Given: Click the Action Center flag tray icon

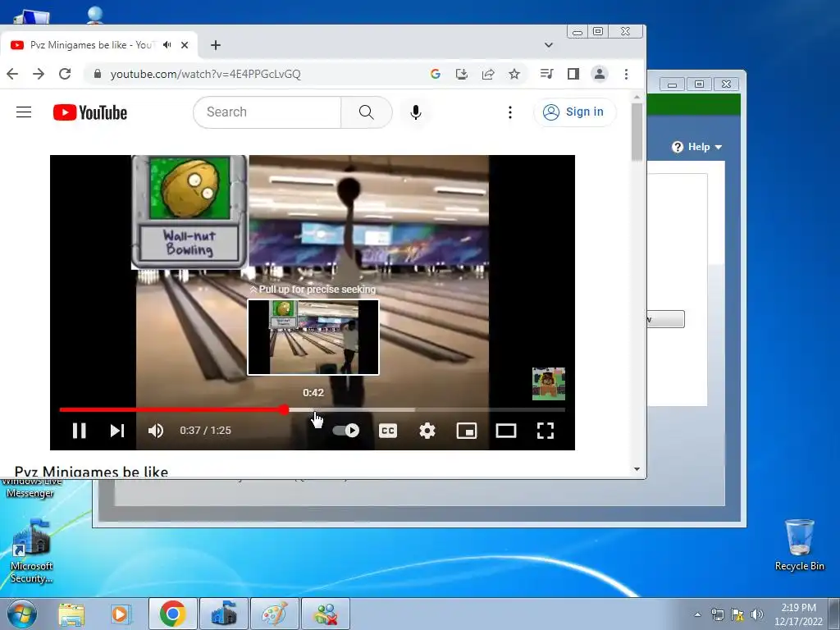Looking at the screenshot, I should pyautogui.click(x=737, y=614).
